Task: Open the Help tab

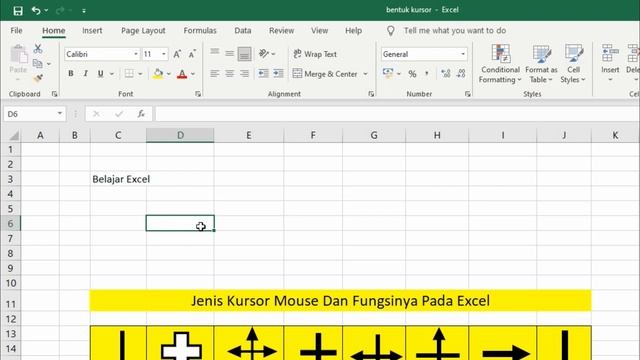Action: click(x=353, y=31)
